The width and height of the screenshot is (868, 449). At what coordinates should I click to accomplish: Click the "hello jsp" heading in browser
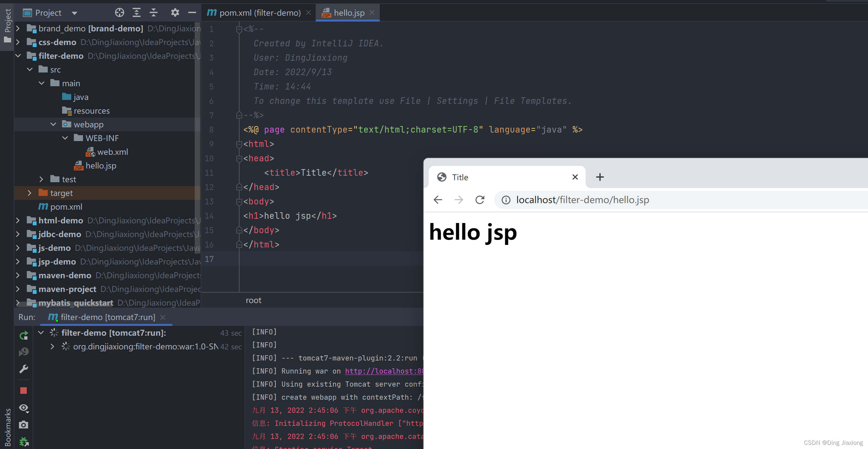[473, 233]
